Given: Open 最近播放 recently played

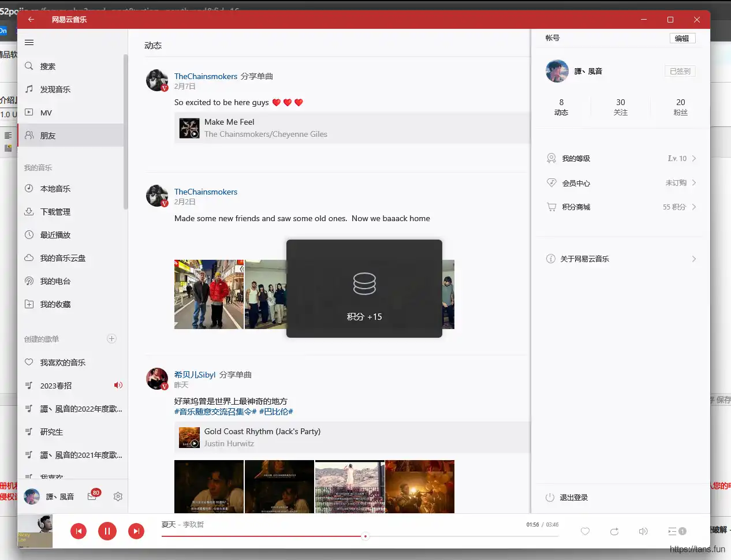Looking at the screenshot, I should pos(70,235).
